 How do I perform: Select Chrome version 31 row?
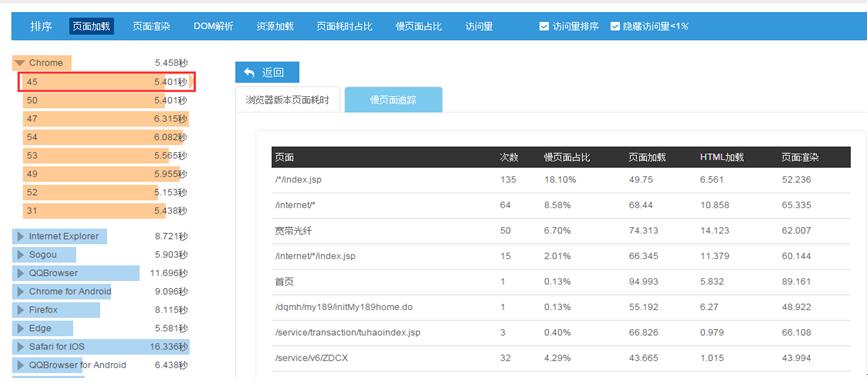pyautogui.click(x=105, y=210)
